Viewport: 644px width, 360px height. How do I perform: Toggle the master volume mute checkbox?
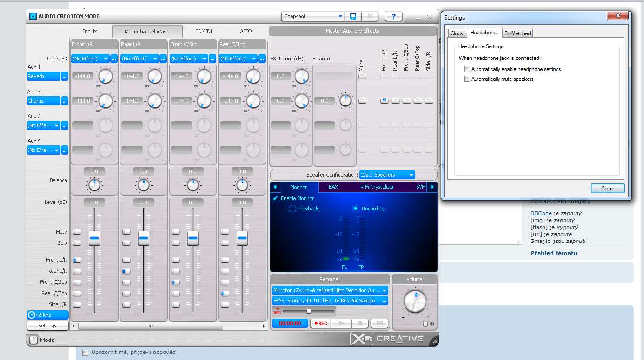(x=425, y=324)
